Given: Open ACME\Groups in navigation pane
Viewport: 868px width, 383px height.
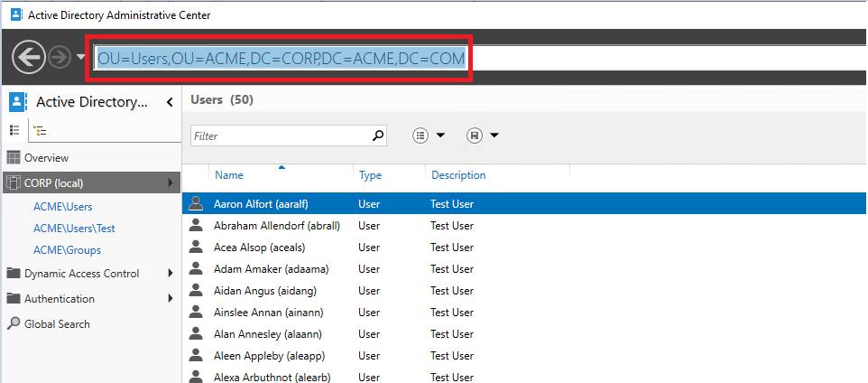Looking at the screenshot, I should (67, 250).
